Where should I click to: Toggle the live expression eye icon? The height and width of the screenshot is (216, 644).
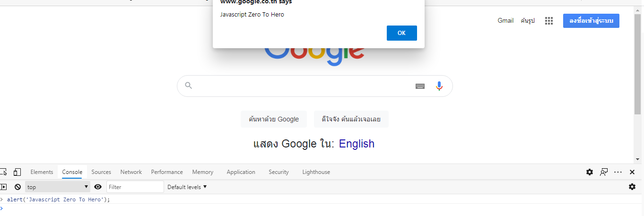98,187
